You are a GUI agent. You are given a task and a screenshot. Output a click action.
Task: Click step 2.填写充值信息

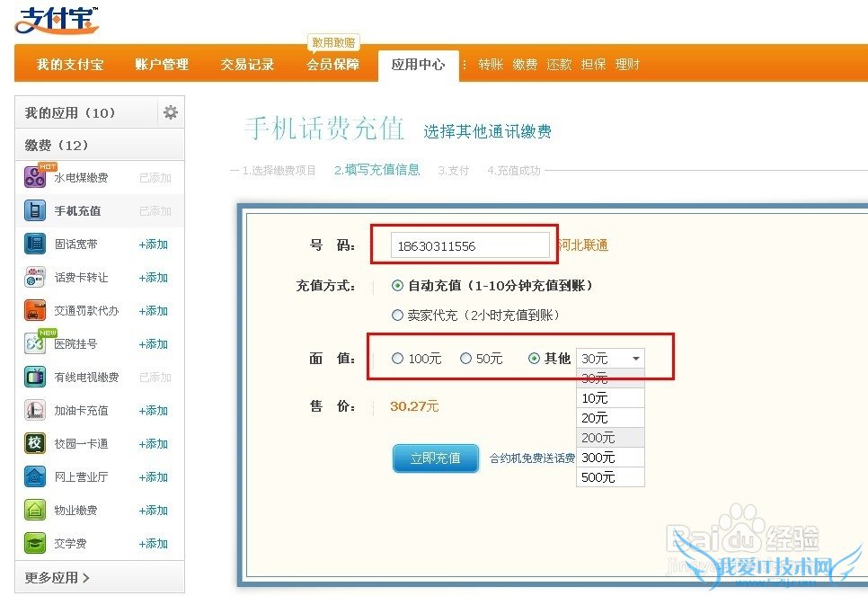(377, 170)
